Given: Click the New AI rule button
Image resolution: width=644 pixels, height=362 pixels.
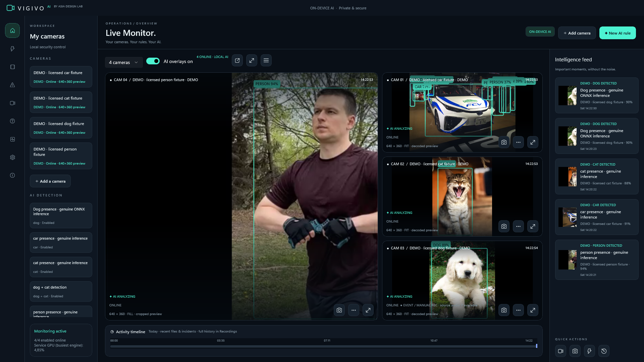Looking at the screenshot, I should (618, 33).
